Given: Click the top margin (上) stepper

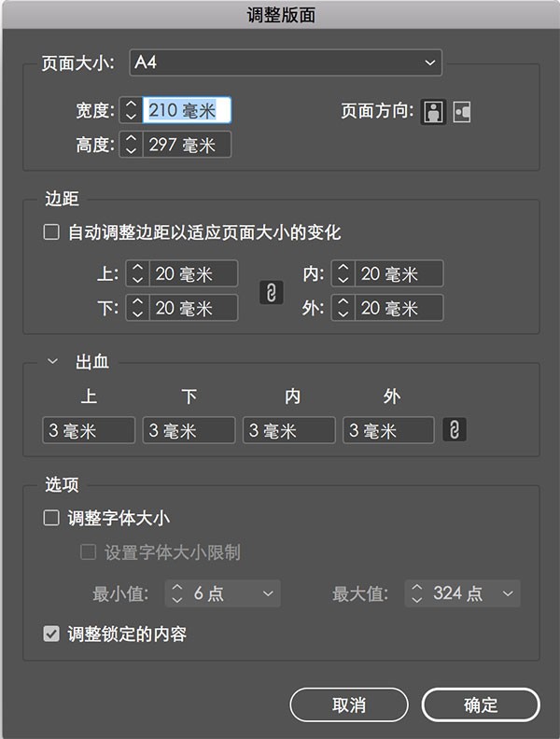Looking at the screenshot, I should tap(137, 273).
